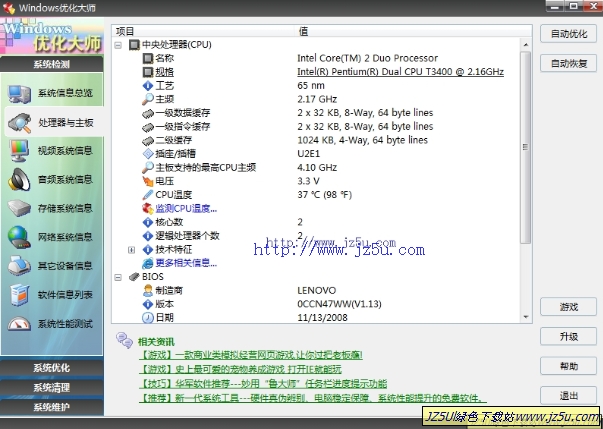
Task: Click the info icon beside 核心数
Action: 148,222
